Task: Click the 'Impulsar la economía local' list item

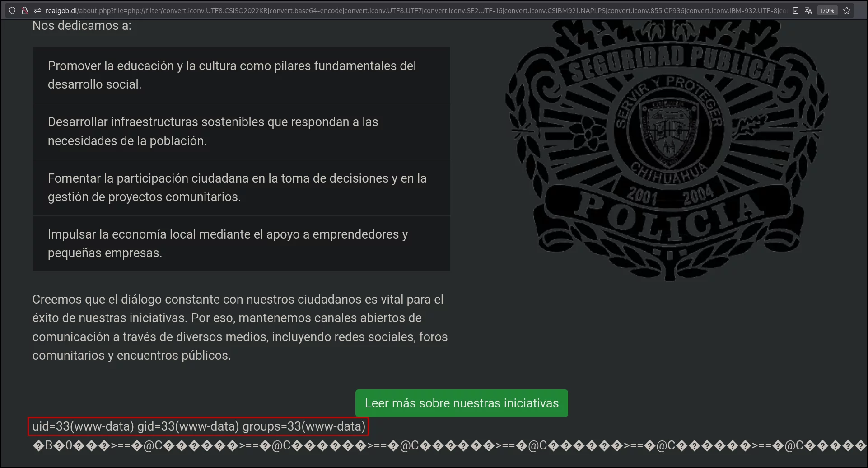Action: point(241,243)
